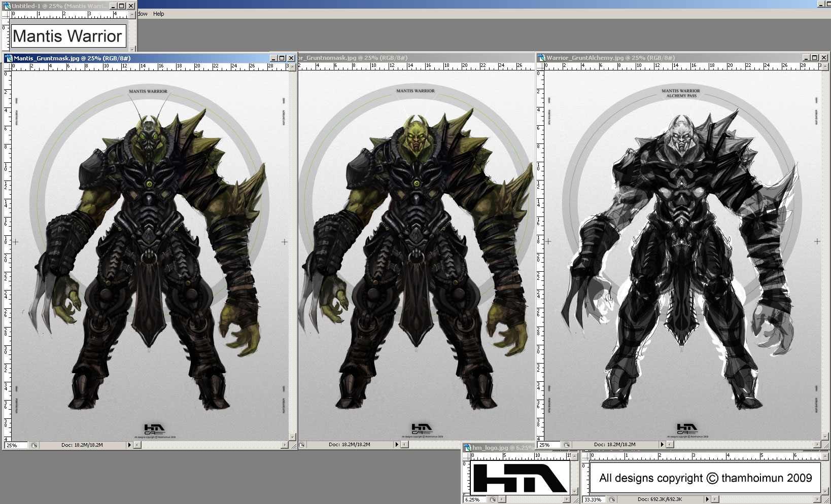Click the 25% zoom field in Warrior_GruntAlchemy window
The height and width of the screenshot is (504, 831).
(x=549, y=445)
